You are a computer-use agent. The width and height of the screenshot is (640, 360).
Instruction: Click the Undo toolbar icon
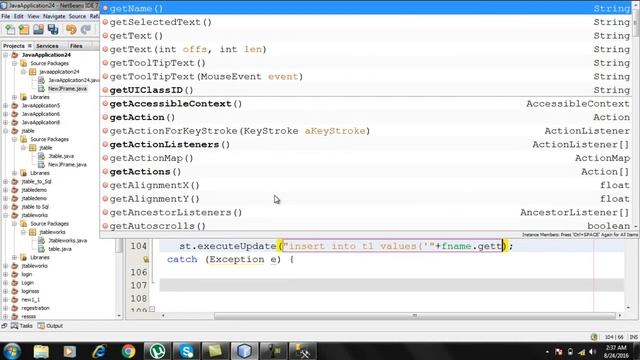pos(71,29)
